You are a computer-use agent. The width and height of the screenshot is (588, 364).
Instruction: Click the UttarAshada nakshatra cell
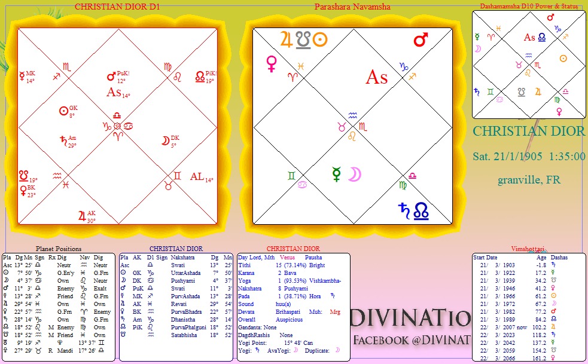tap(185, 273)
